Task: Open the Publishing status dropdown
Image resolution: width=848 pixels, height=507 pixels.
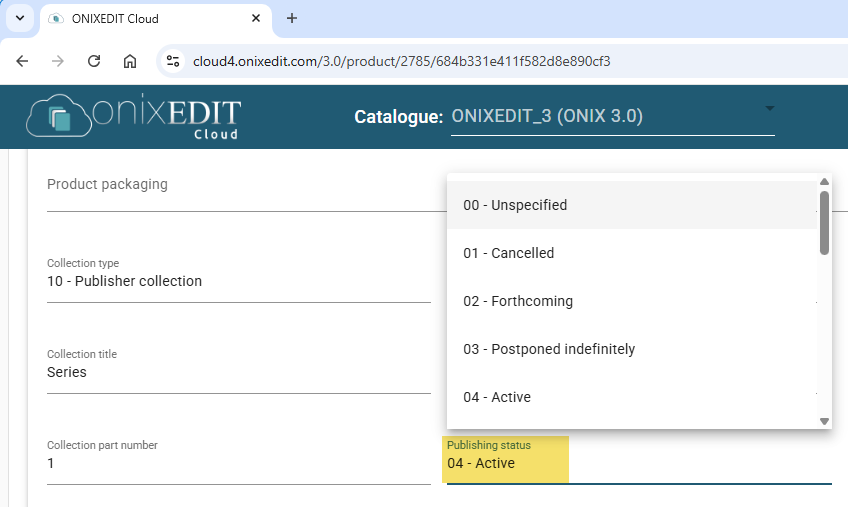Action: [639, 461]
